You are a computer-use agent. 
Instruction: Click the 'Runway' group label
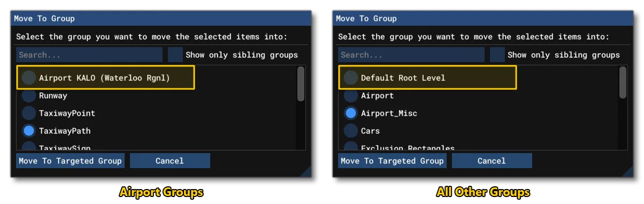(x=53, y=96)
